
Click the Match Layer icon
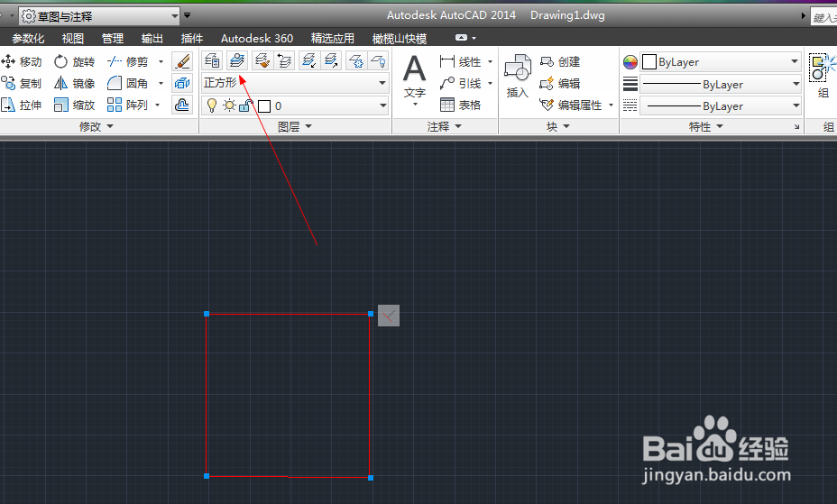pos(262,60)
